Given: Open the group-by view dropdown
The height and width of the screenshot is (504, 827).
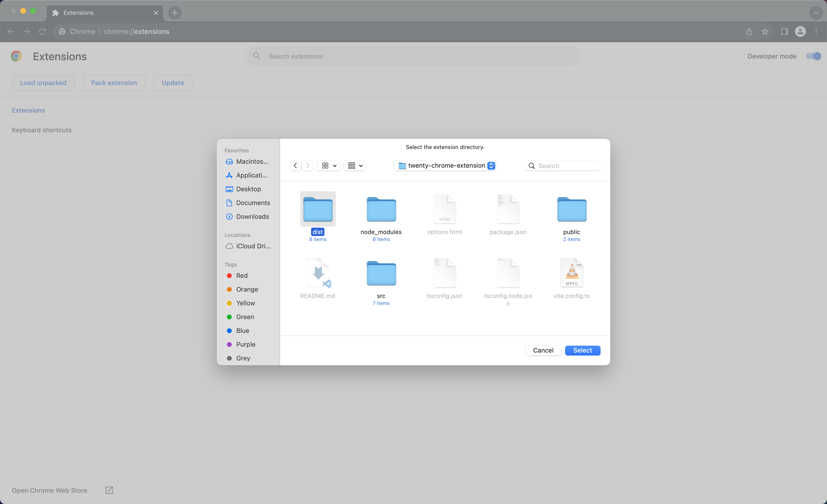Looking at the screenshot, I should pos(355,166).
